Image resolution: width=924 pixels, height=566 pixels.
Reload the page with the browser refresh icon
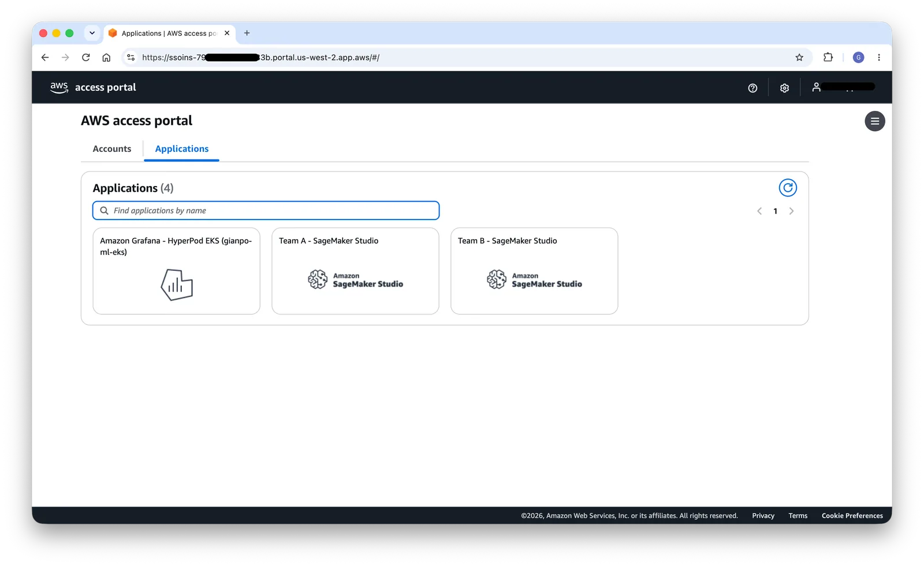click(x=86, y=57)
